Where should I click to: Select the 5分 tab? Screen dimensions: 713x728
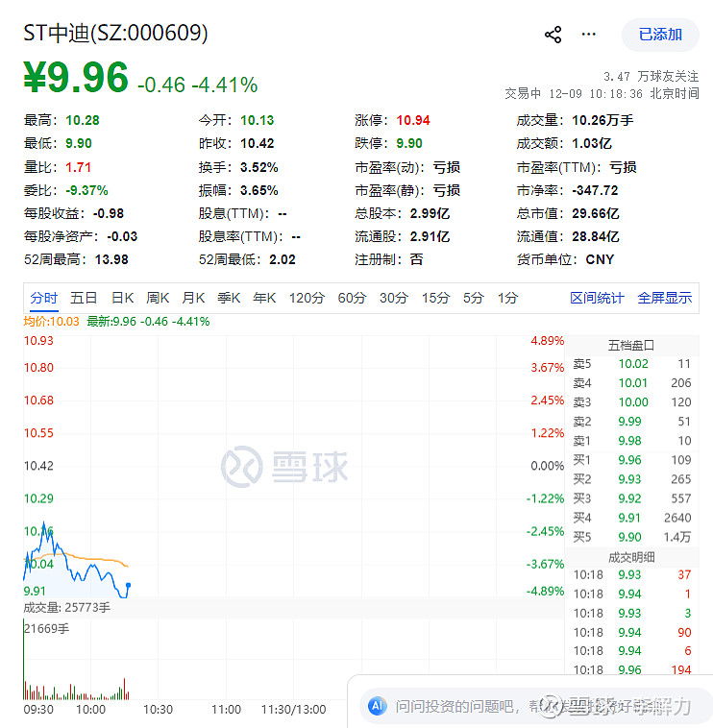coord(474,298)
